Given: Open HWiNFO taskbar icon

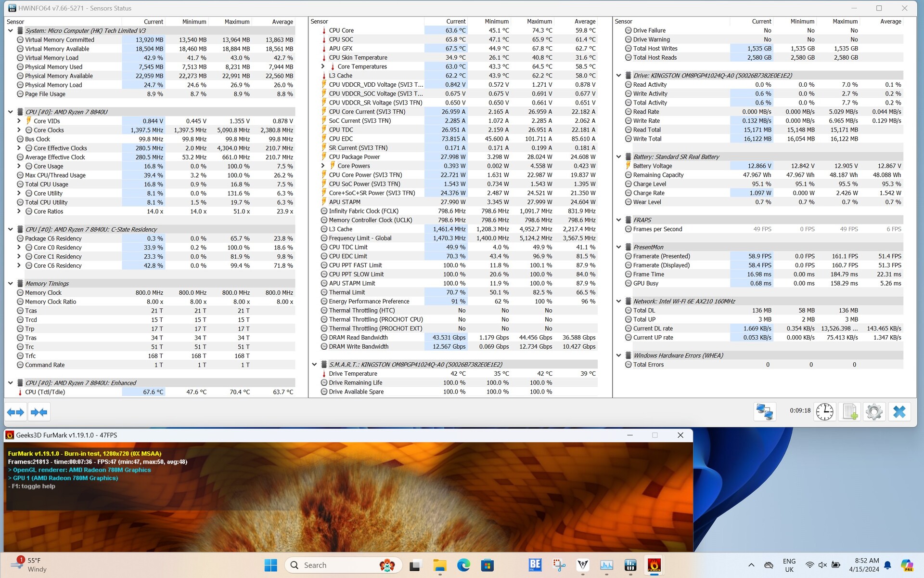Looking at the screenshot, I should 630,565.
